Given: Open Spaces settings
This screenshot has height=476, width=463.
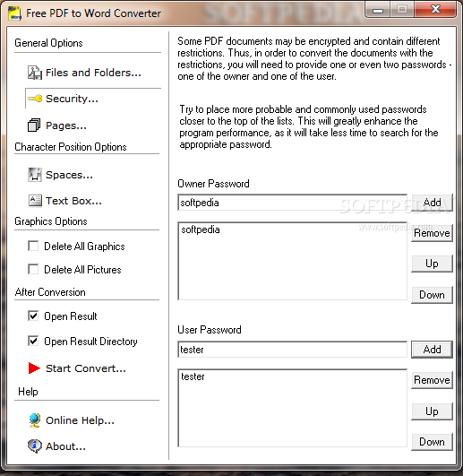Looking at the screenshot, I should click(x=69, y=175).
